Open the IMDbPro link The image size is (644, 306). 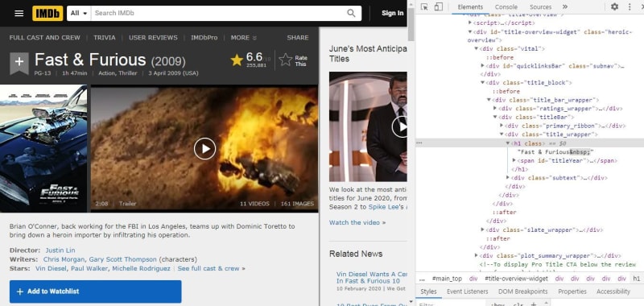[204, 37]
